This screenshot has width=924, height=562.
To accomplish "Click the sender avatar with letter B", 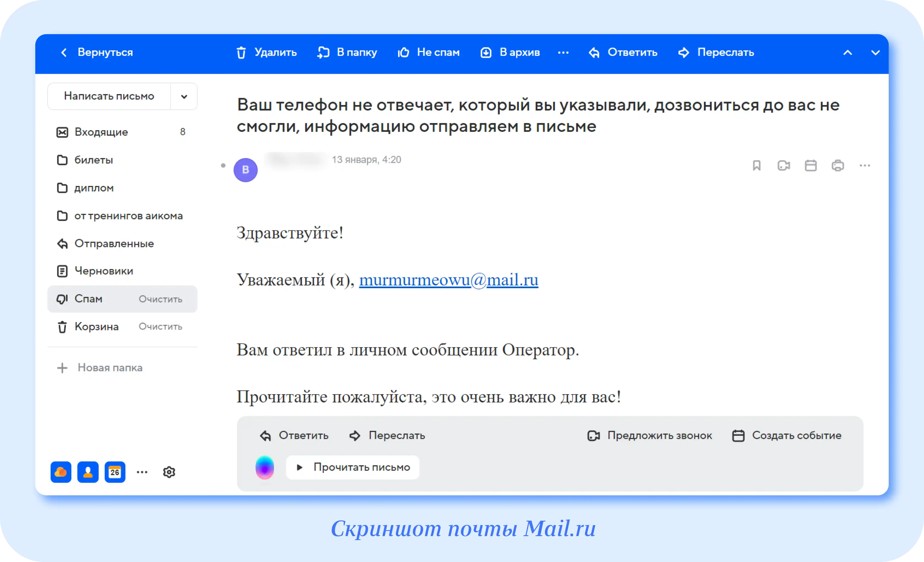I will pos(246,170).
